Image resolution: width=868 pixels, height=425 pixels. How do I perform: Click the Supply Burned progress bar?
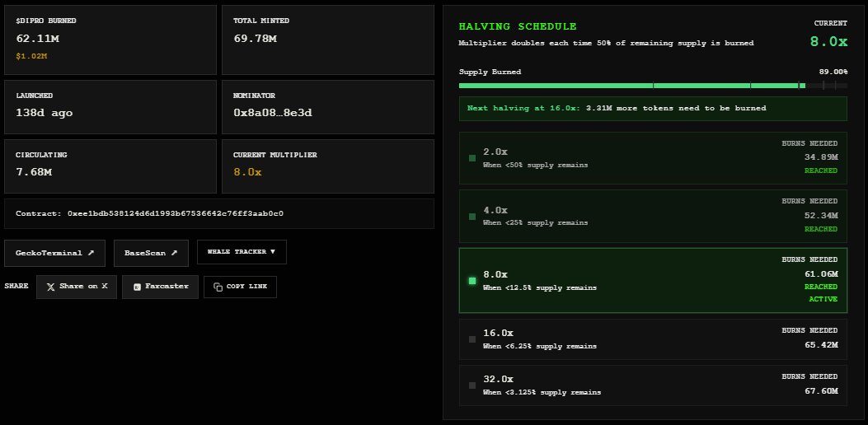coord(653,86)
